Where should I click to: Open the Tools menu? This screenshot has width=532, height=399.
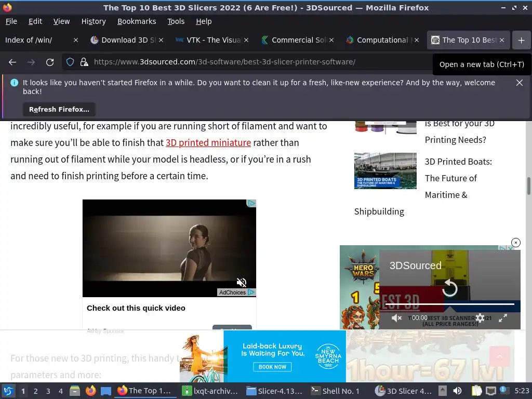176,21
